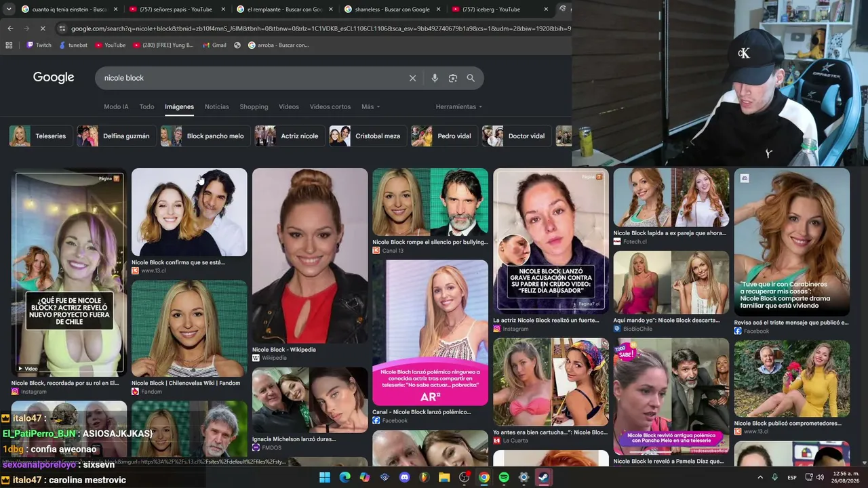Viewport: 868px width, 488px height.
Task: Open the 'Tuve que ir con Carabineros' Facebook image
Action: (791, 242)
